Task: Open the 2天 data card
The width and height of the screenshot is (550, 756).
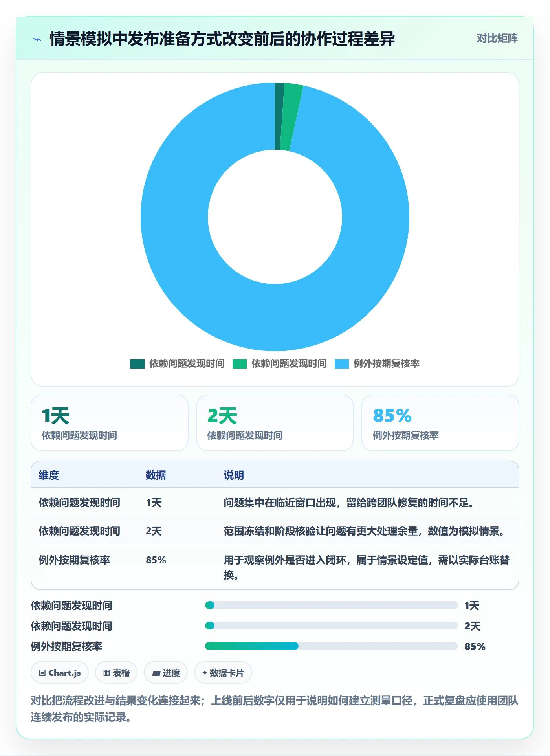Action: tap(275, 423)
